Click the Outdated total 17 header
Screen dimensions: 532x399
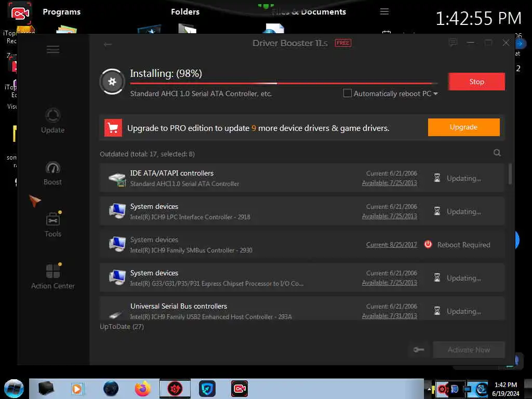(x=147, y=154)
